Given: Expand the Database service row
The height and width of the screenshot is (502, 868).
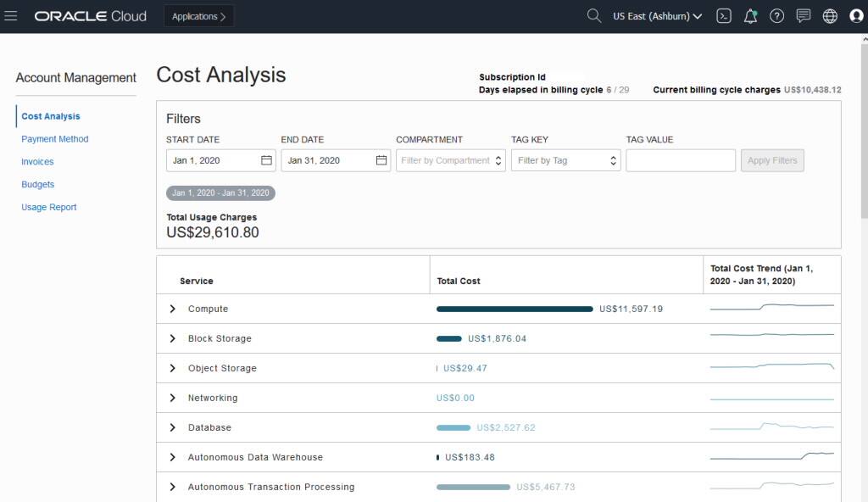Looking at the screenshot, I should [x=172, y=427].
